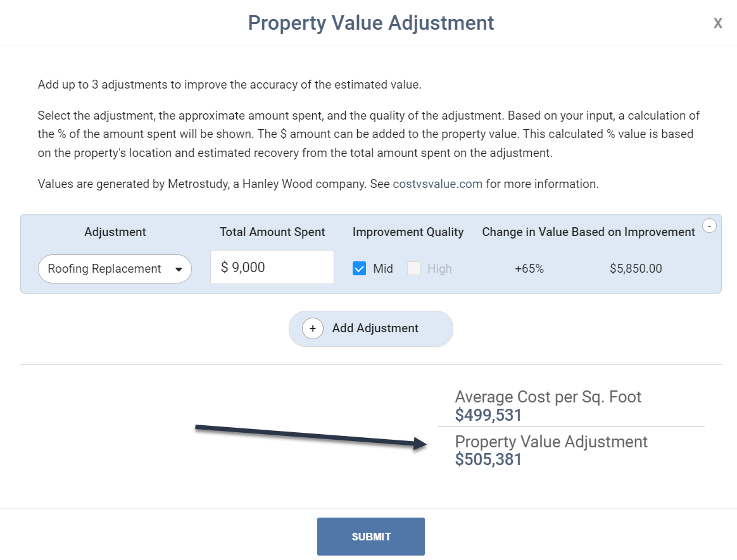The height and width of the screenshot is (560, 737).
Task: Enable the Mid improvement quality checkbox
Action: pyautogui.click(x=360, y=268)
